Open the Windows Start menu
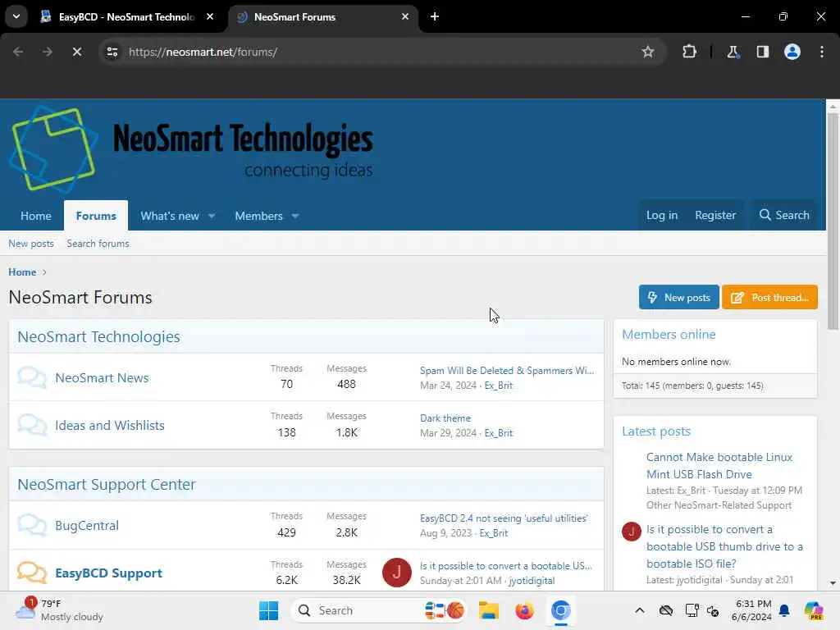Screen dimensions: 840x630 click(268, 610)
